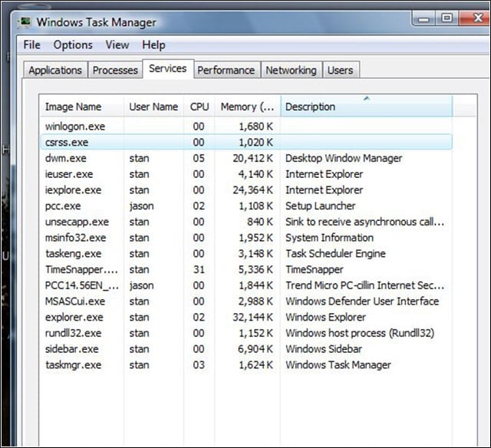Open the View menu
The image size is (491, 448).
[x=117, y=44]
